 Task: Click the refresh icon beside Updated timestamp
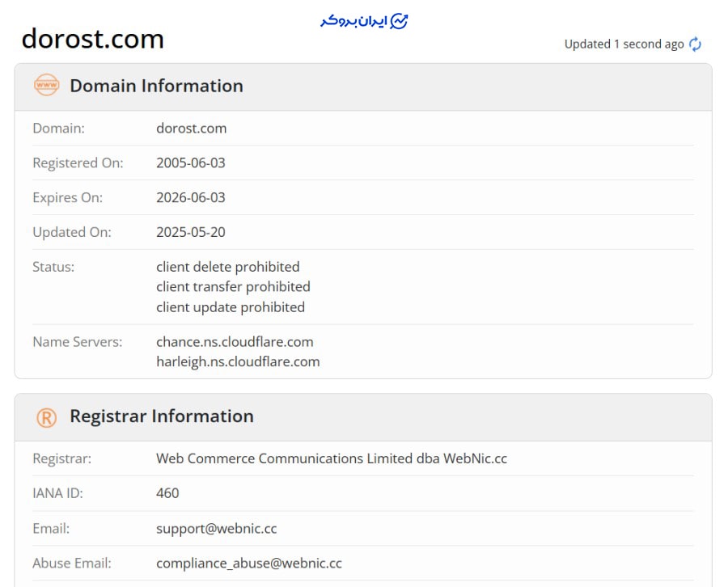[x=695, y=44]
